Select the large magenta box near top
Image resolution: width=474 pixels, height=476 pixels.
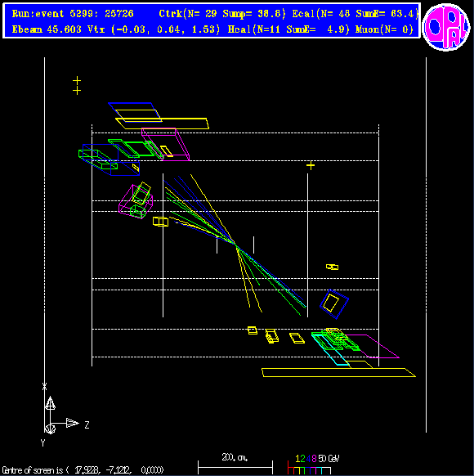[166, 144]
